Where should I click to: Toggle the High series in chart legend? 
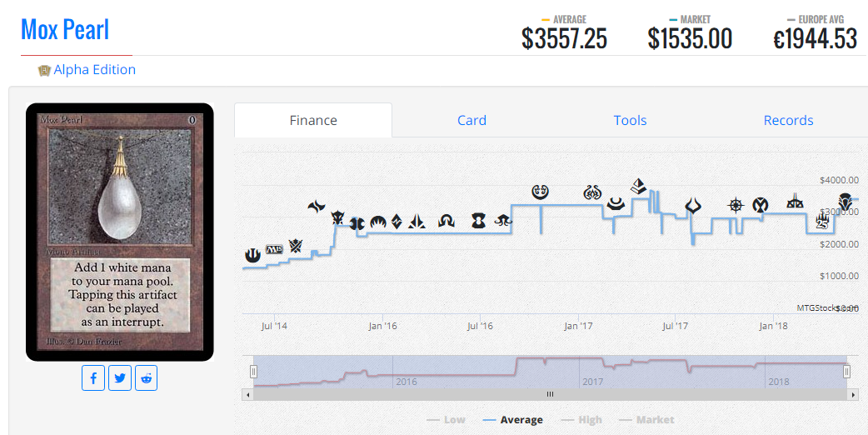(x=581, y=420)
